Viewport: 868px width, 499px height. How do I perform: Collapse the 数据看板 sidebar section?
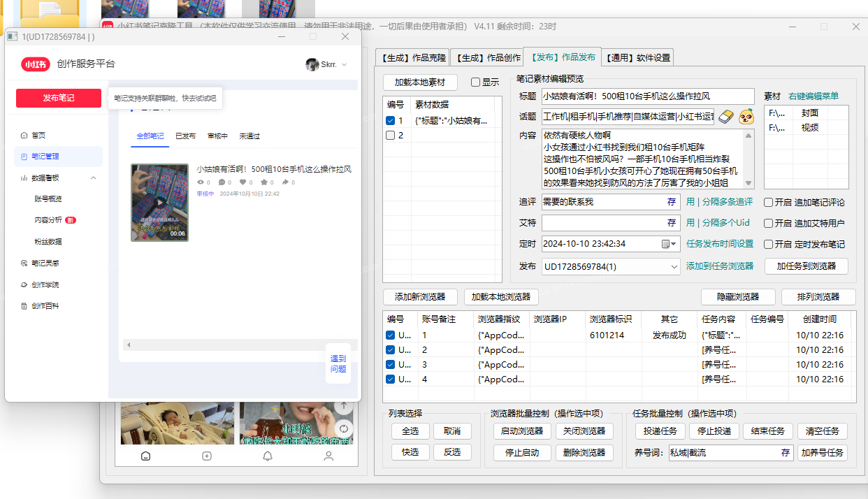pyautogui.click(x=92, y=178)
